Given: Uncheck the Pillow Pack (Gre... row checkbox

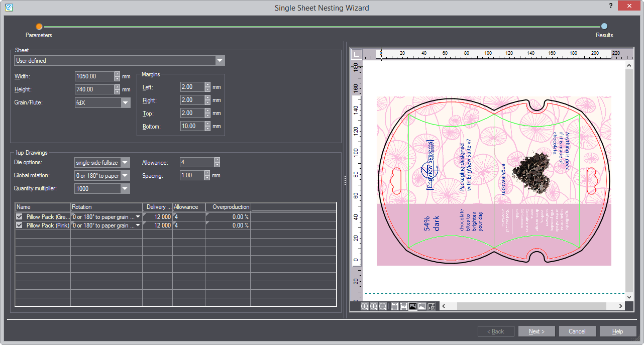Looking at the screenshot, I should [x=19, y=217].
